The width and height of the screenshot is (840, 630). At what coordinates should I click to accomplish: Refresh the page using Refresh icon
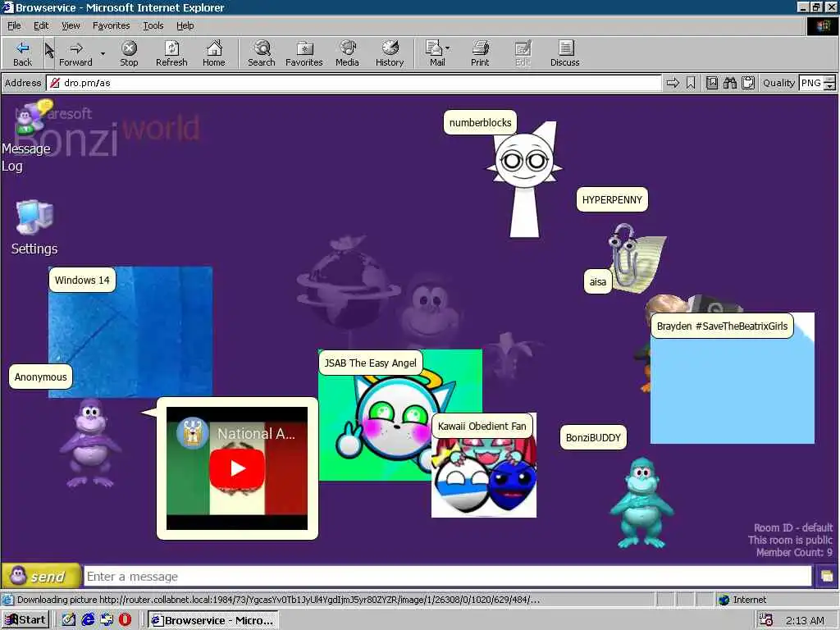click(x=171, y=53)
